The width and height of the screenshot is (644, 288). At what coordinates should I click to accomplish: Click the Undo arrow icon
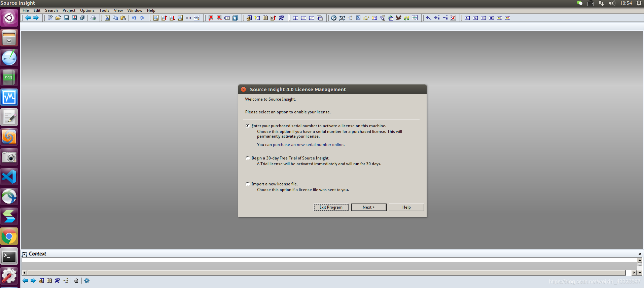[x=134, y=18]
